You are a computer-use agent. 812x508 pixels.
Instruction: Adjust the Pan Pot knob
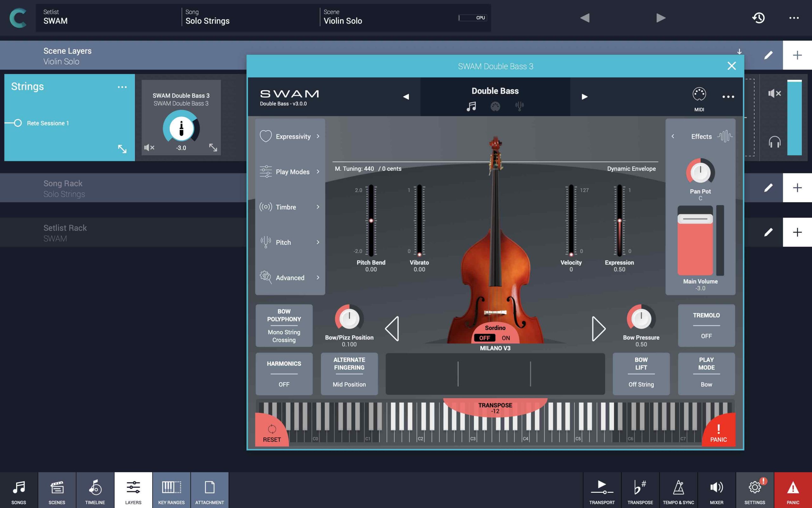700,172
